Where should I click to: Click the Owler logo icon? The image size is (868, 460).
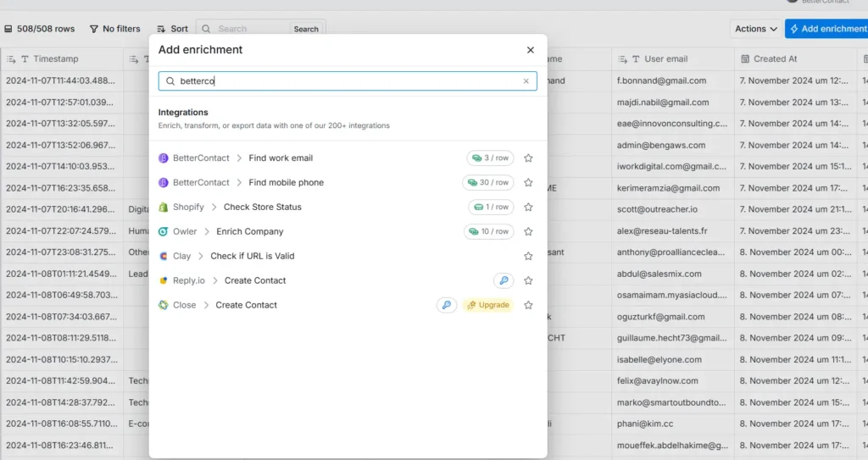164,231
